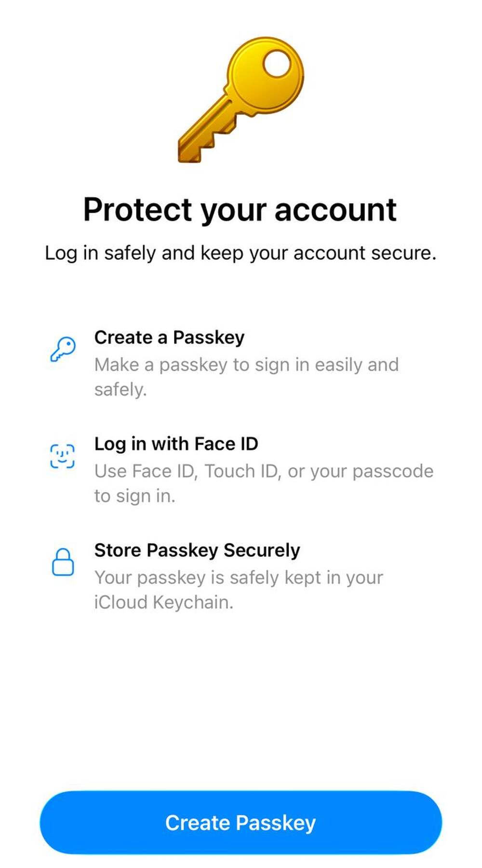Select the 'Create a Passkey' heading

[x=169, y=338]
